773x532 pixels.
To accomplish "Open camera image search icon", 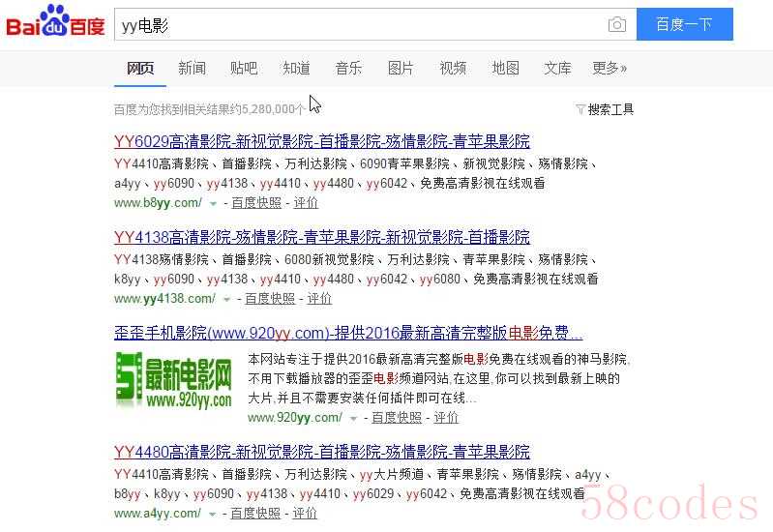I will (x=616, y=24).
